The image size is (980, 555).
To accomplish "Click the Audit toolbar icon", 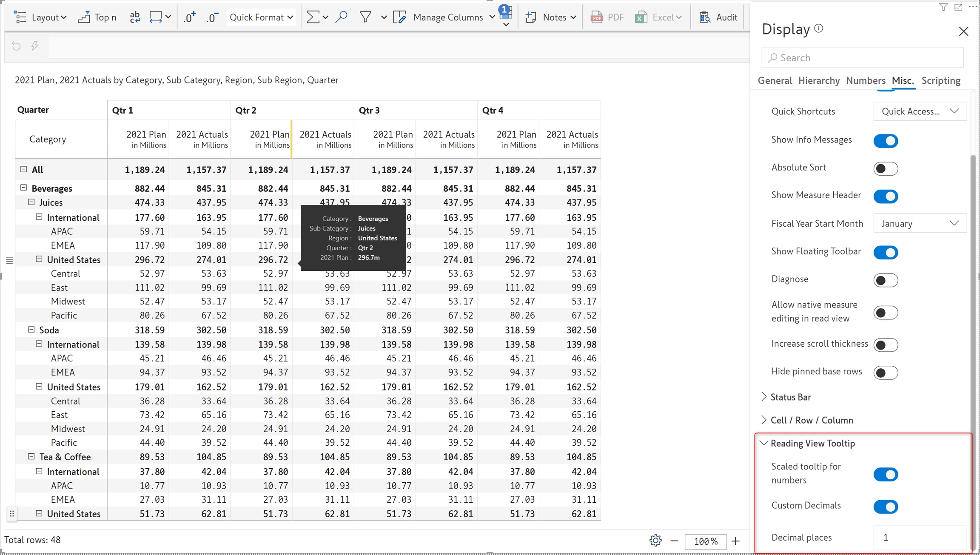I will point(718,17).
